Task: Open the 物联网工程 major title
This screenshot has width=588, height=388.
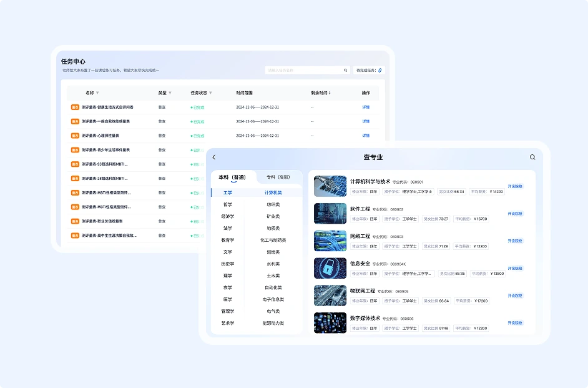Action: tap(363, 291)
